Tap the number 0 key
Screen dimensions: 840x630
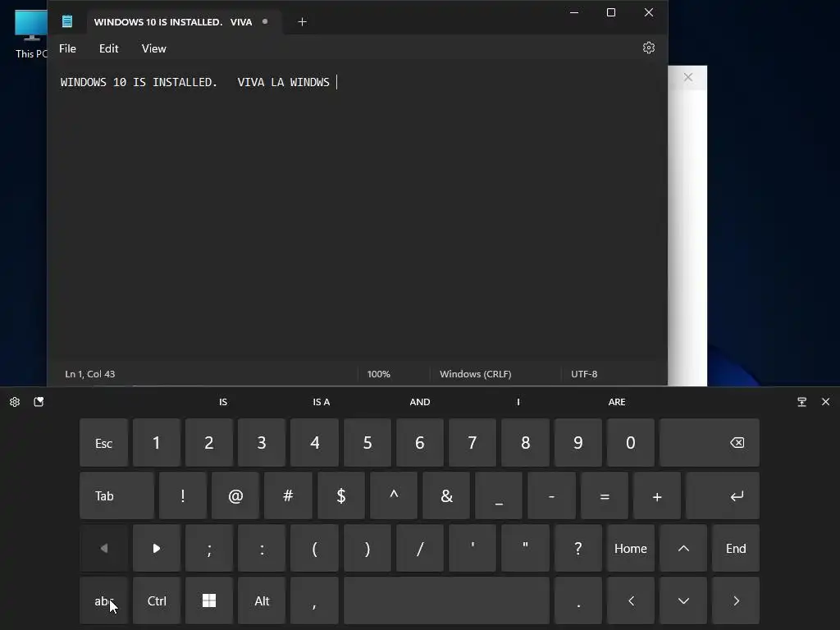coord(631,442)
